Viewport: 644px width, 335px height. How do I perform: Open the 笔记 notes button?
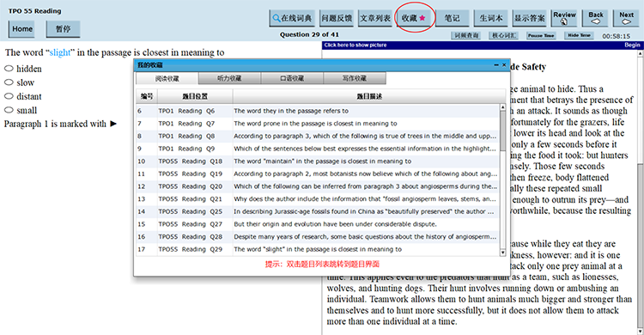click(453, 18)
